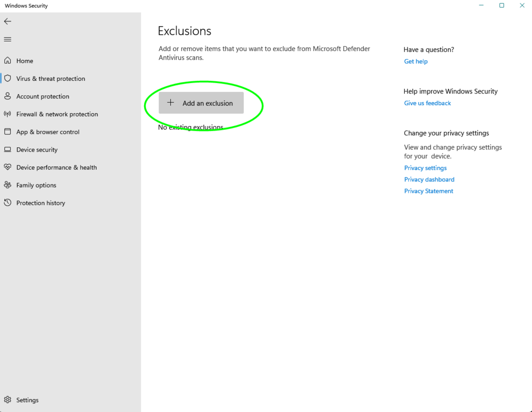
Task: Click the Account protection person icon
Action: [x=7, y=96]
